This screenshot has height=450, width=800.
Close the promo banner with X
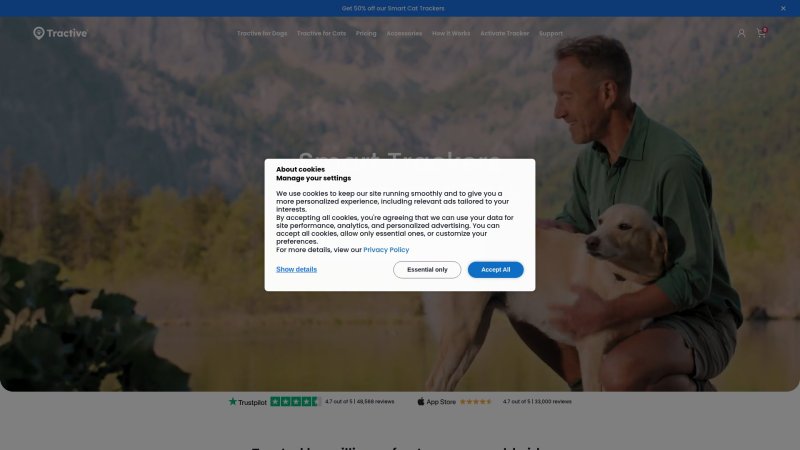[783, 8]
